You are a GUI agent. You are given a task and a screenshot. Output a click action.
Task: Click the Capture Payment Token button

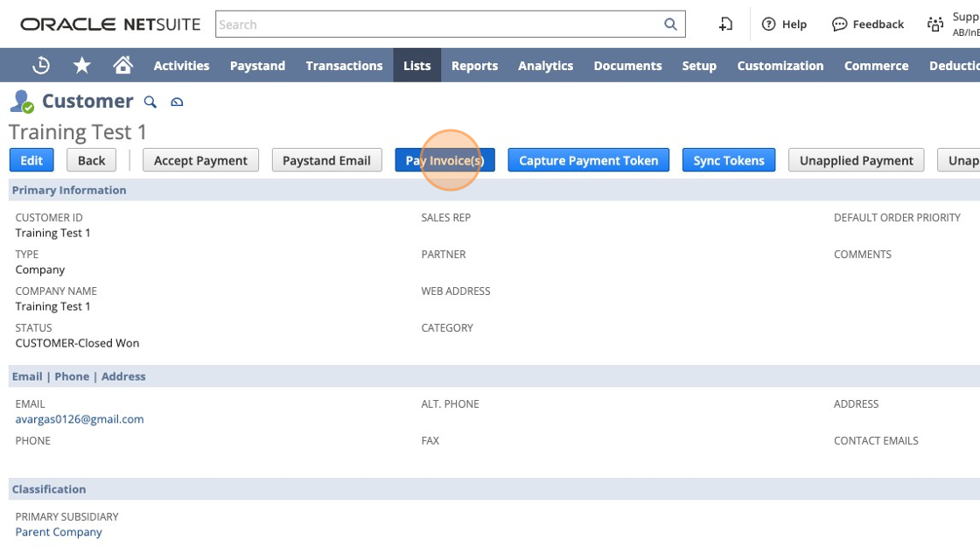(589, 160)
